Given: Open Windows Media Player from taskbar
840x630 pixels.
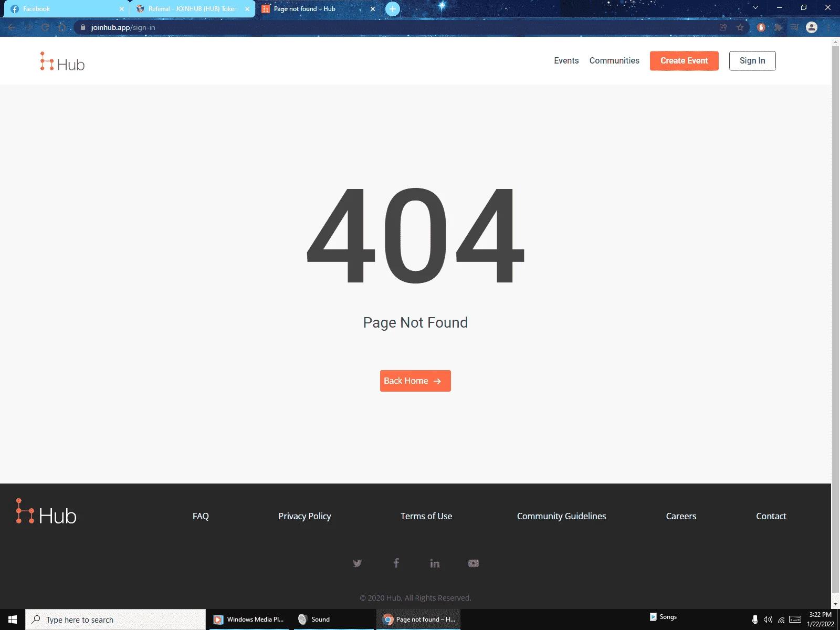Looking at the screenshot, I should (x=250, y=619).
